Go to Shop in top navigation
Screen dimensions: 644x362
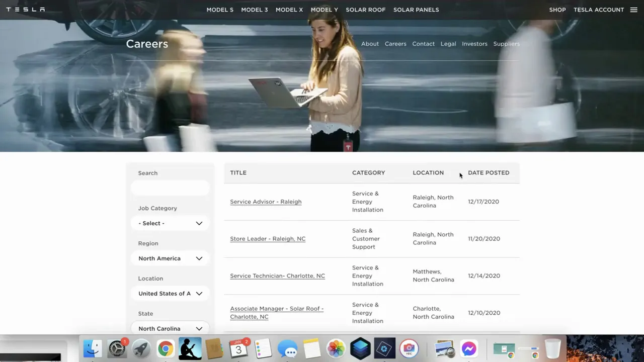pyautogui.click(x=557, y=10)
